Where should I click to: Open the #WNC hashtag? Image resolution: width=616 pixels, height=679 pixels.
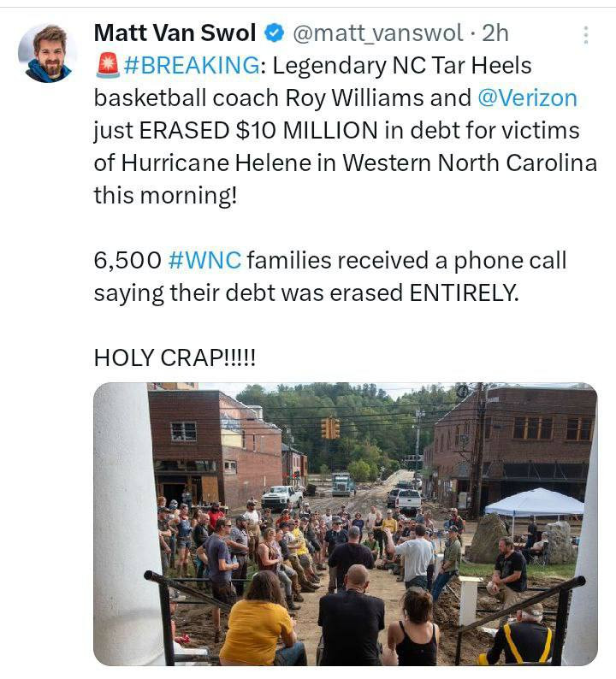click(x=204, y=260)
